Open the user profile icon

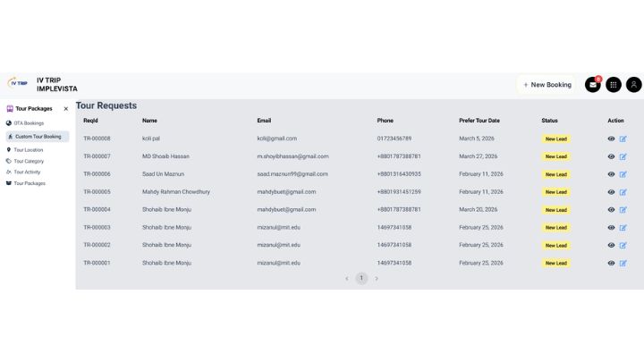(633, 85)
